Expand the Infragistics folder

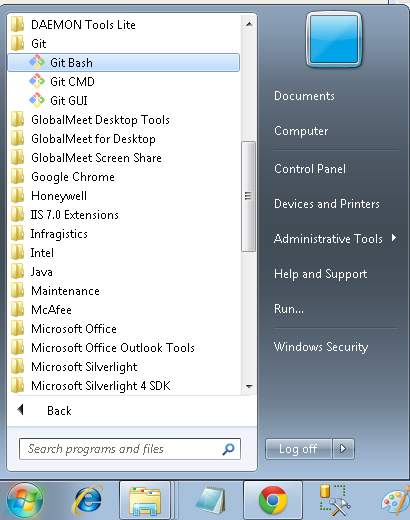coord(123,233)
